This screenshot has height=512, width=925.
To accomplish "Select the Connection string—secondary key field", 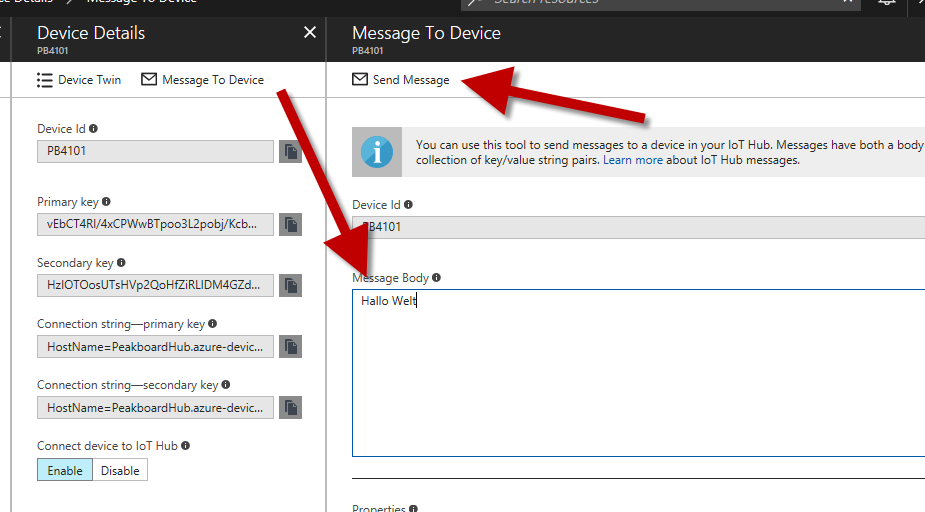I will [x=155, y=408].
